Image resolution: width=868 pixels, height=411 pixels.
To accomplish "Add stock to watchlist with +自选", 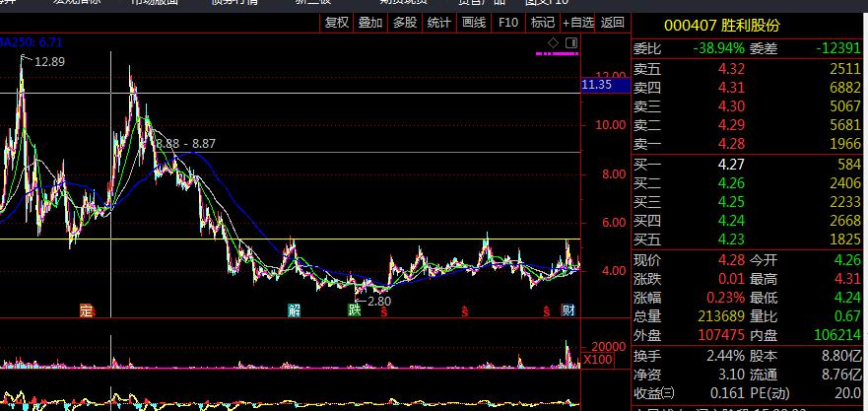I will (578, 23).
